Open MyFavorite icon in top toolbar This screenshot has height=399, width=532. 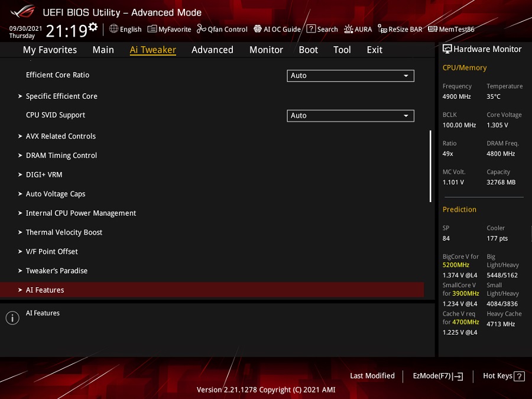point(152,29)
